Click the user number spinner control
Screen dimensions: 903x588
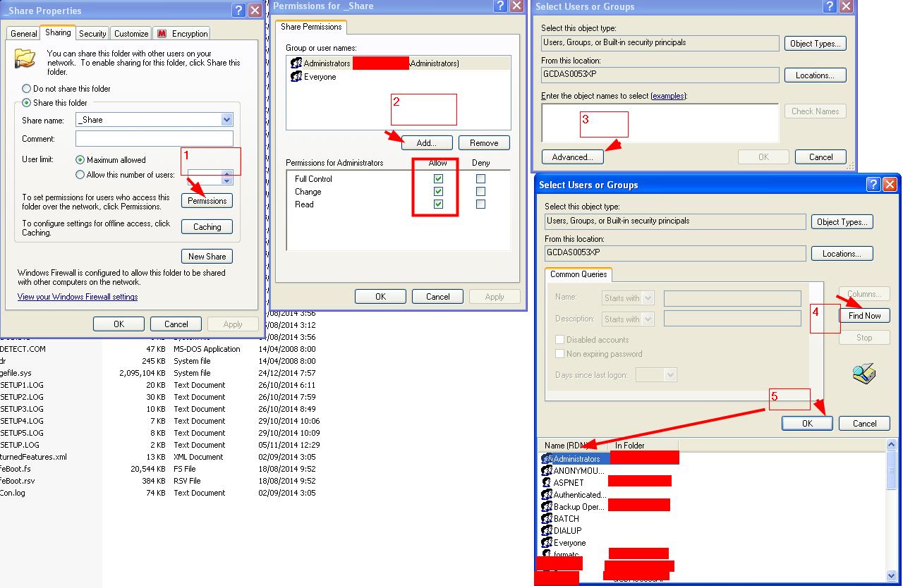click(x=226, y=176)
